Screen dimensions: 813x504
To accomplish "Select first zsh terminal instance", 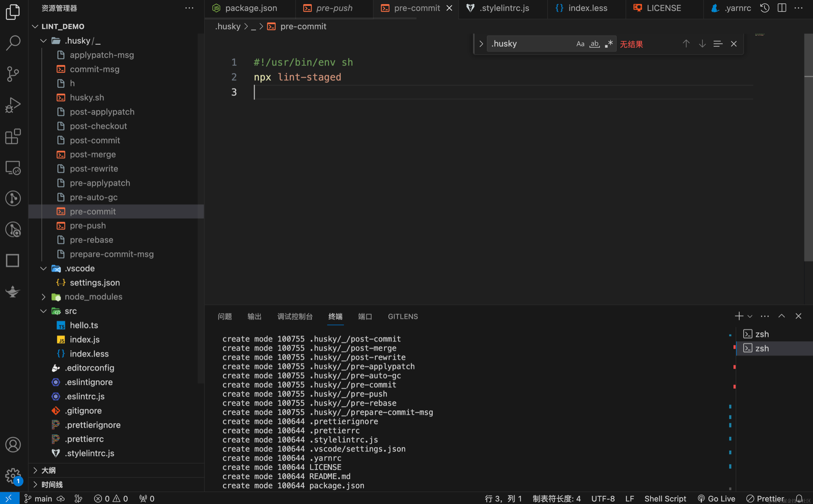I will point(775,334).
